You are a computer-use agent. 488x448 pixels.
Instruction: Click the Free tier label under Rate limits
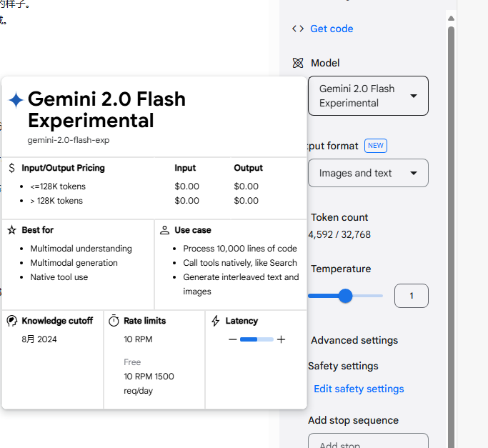[x=132, y=362]
